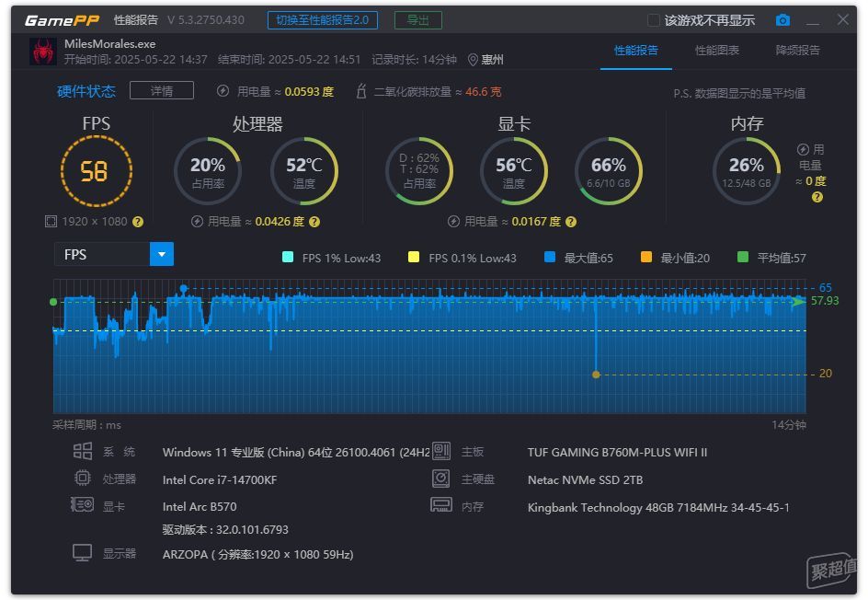
Task: Click the camera screenshot icon
Action: click(x=782, y=20)
